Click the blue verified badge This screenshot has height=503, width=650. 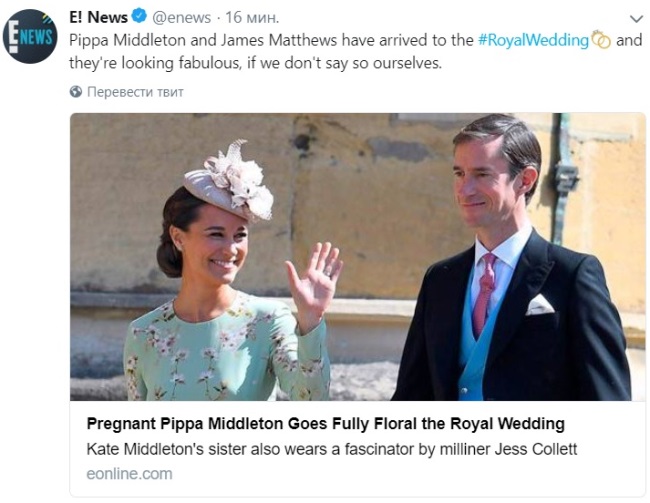tap(139, 17)
